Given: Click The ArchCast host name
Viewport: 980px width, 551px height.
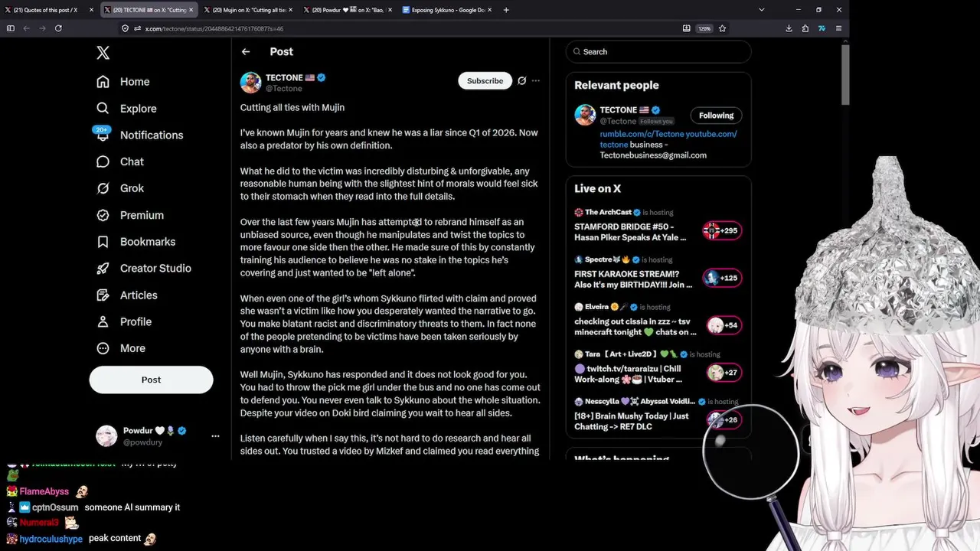Looking at the screenshot, I should pos(608,212).
